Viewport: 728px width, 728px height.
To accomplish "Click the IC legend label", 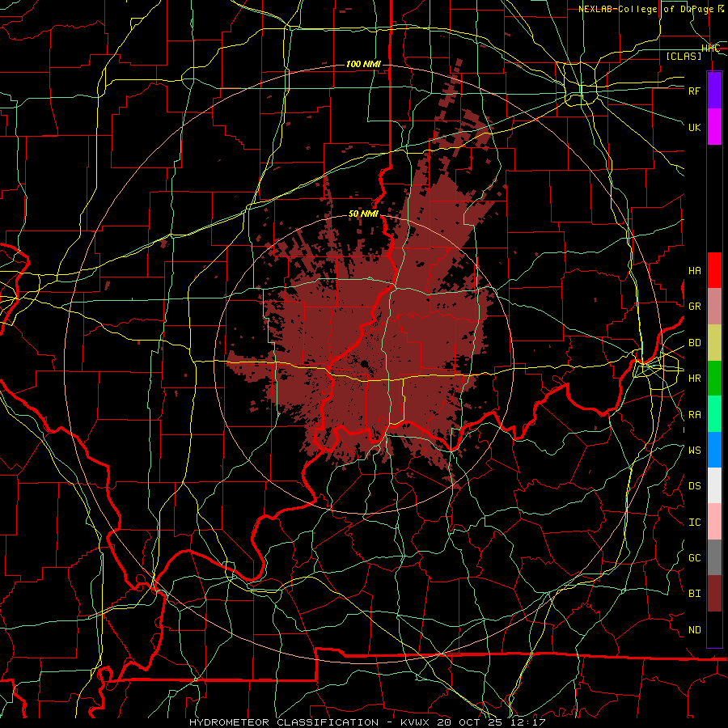I will click(x=694, y=523).
